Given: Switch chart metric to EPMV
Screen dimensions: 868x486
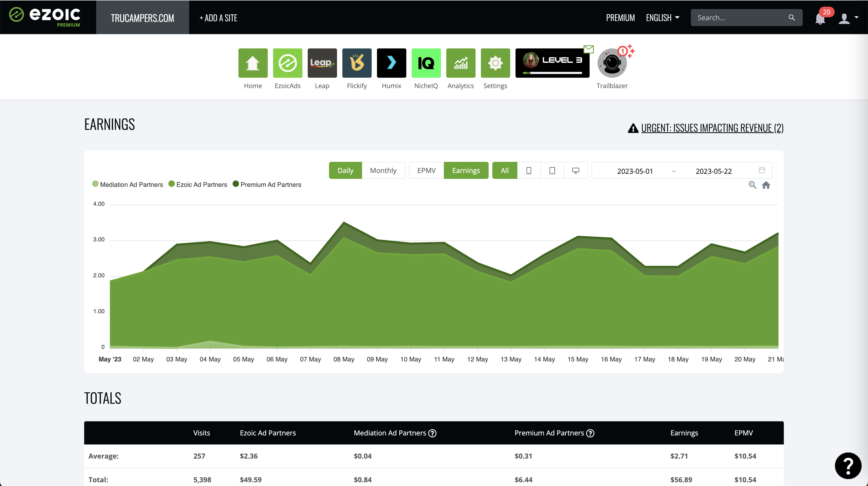Looking at the screenshot, I should coord(426,170).
